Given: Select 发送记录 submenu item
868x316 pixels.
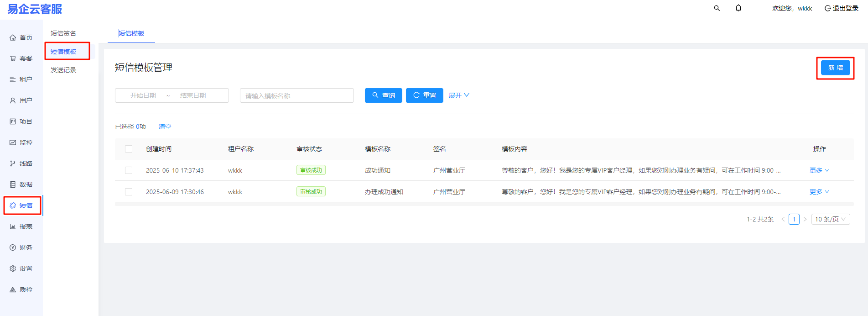Looking at the screenshot, I should [x=63, y=70].
